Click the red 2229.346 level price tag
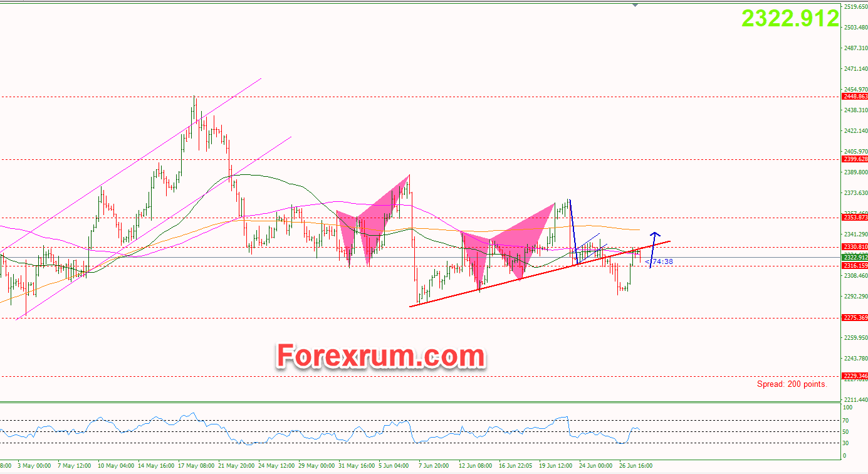The image size is (868, 474). tap(855, 376)
